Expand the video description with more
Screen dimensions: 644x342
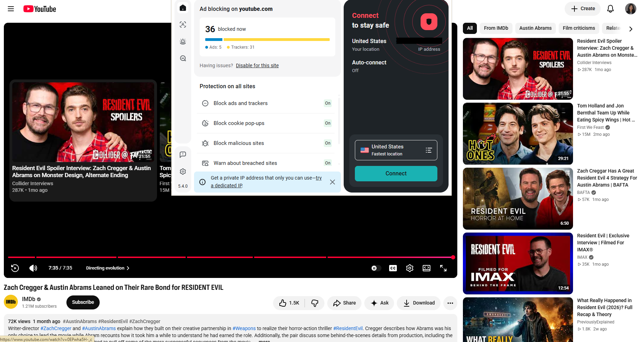tap(264, 341)
